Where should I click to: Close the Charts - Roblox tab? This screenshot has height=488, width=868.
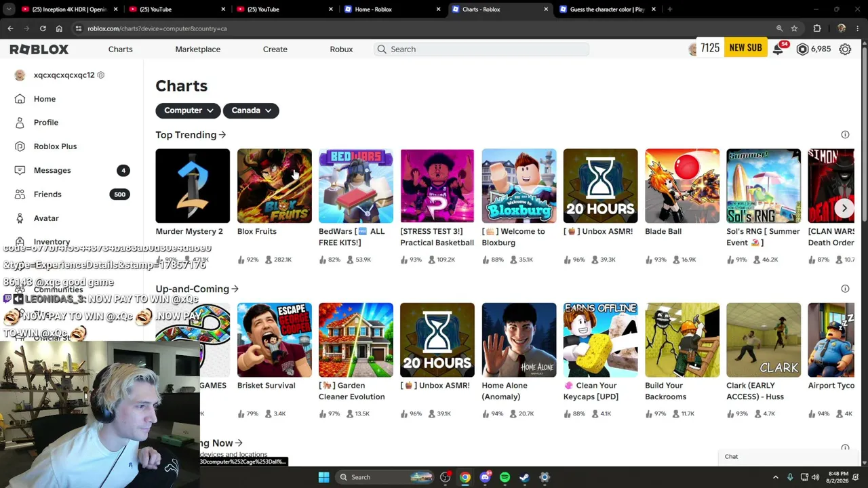pos(546,9)
